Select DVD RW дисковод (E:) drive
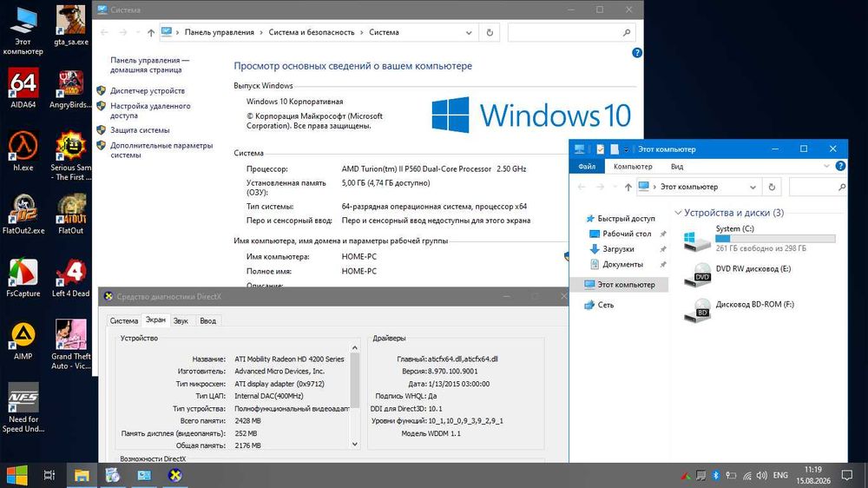Screen dimensions: 868x488 tap(697, 275)
